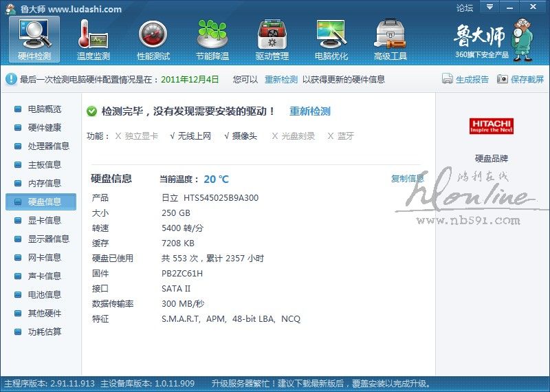Click the 论坛 forum link
Screen dimensions: 550x392
465,8
